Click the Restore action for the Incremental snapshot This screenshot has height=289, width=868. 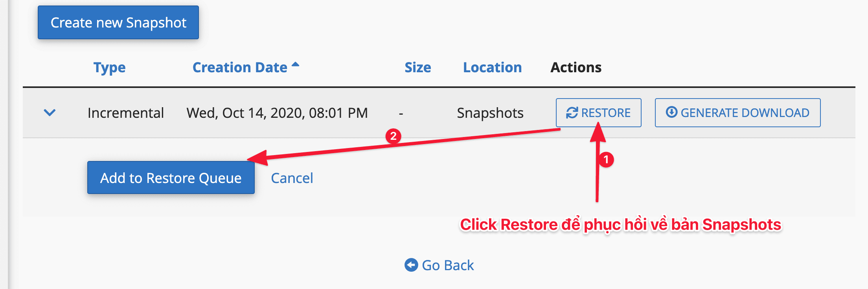(x=598, y=113)
